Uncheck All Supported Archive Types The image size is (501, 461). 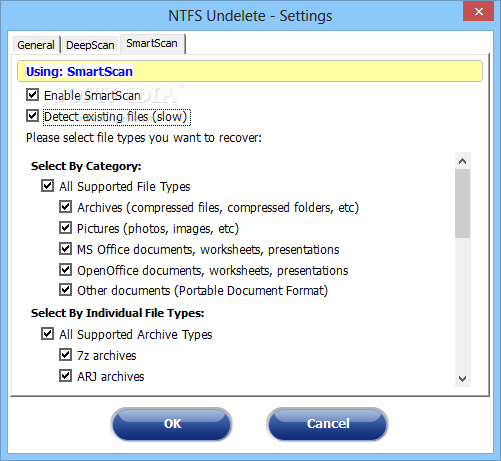[x=47, y=334]
